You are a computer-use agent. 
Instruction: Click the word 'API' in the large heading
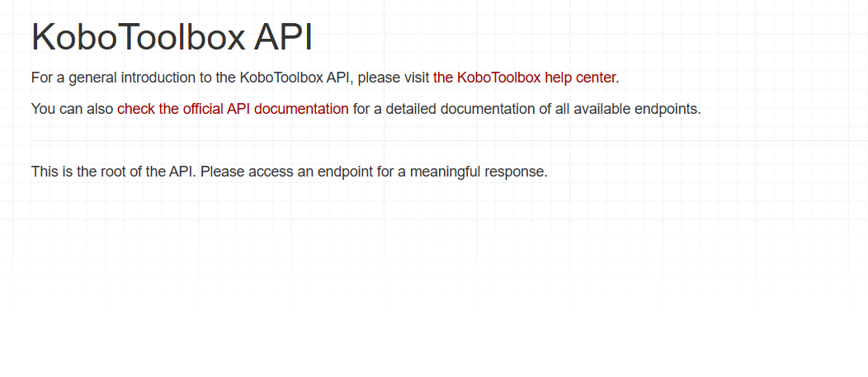pyautogui.click(x=283, y=38)
